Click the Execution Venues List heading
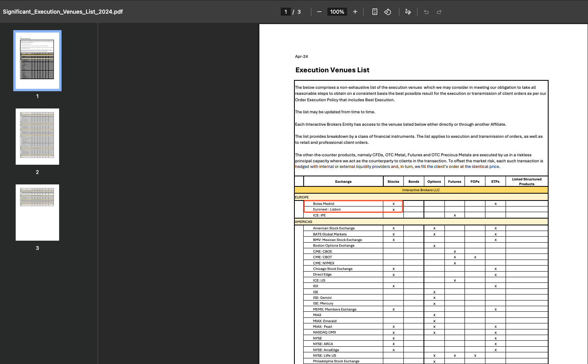Screen dimensions: 588x364 (x=332, y=70)
